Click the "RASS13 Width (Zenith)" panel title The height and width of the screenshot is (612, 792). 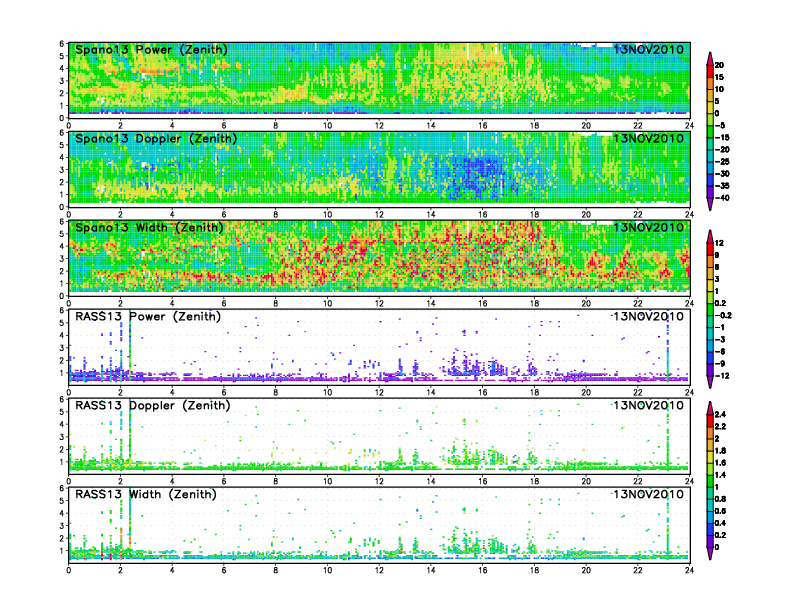click(x=145, y=494)
